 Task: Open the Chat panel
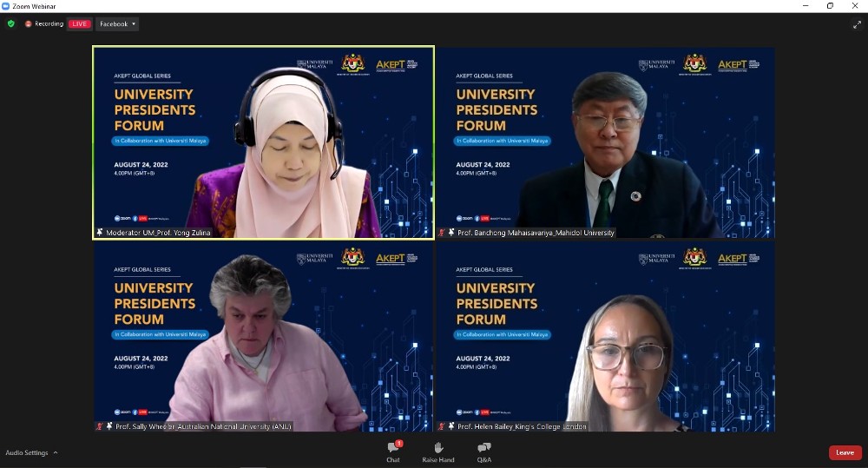click(x=393, y=451)
